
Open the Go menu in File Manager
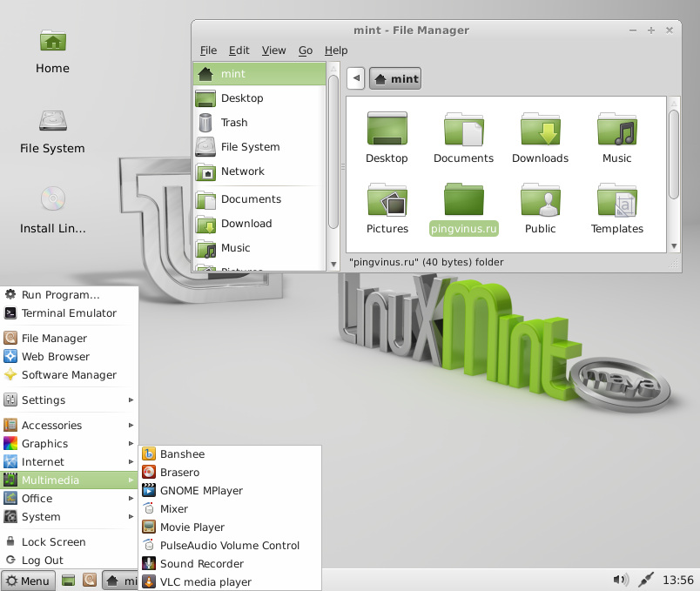click(306, 50)
